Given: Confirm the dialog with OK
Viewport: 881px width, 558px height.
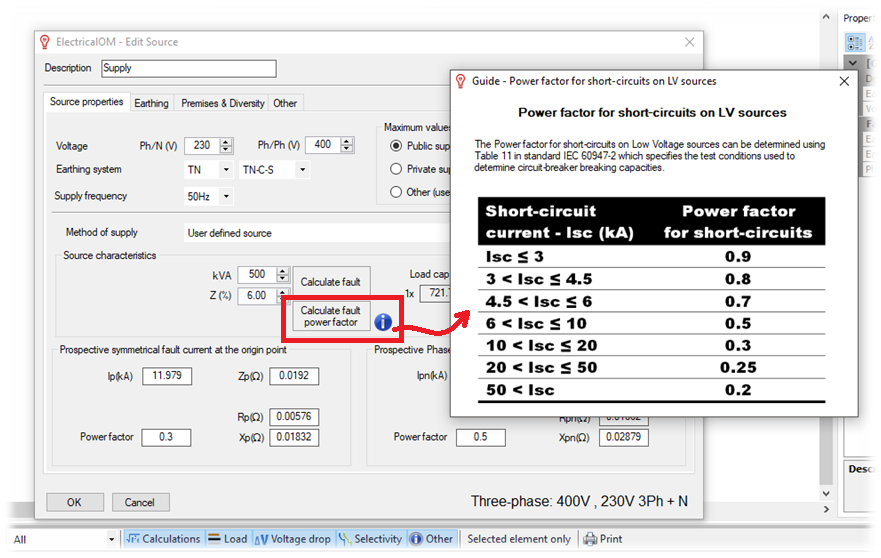Looking at the screenshot, I should tap(74, 502).
